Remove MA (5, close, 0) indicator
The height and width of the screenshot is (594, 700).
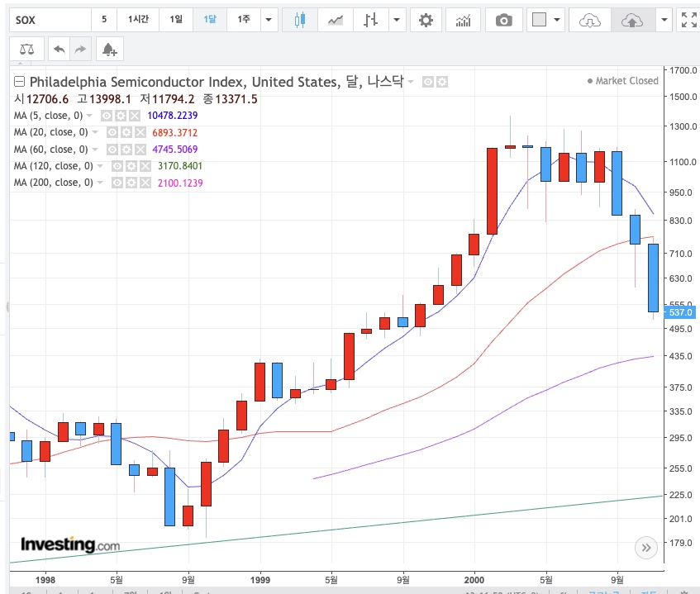pyautogui.click(x=135, y=116)
